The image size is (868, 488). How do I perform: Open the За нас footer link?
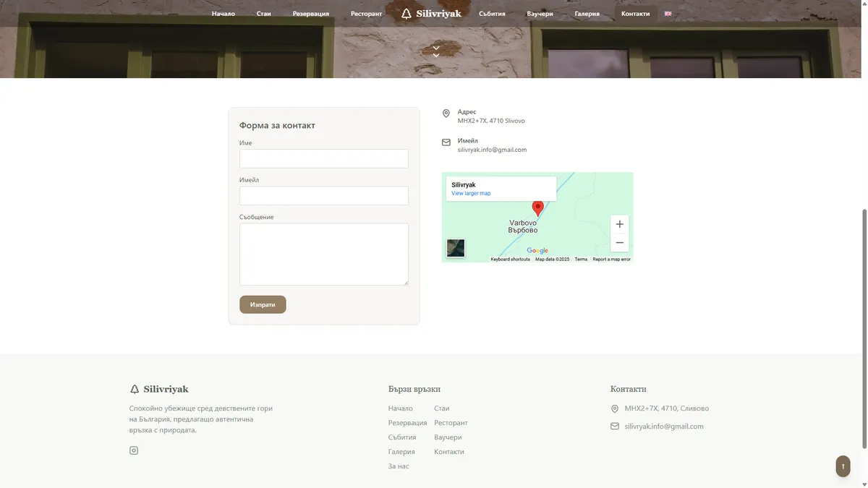pos(399,466)
